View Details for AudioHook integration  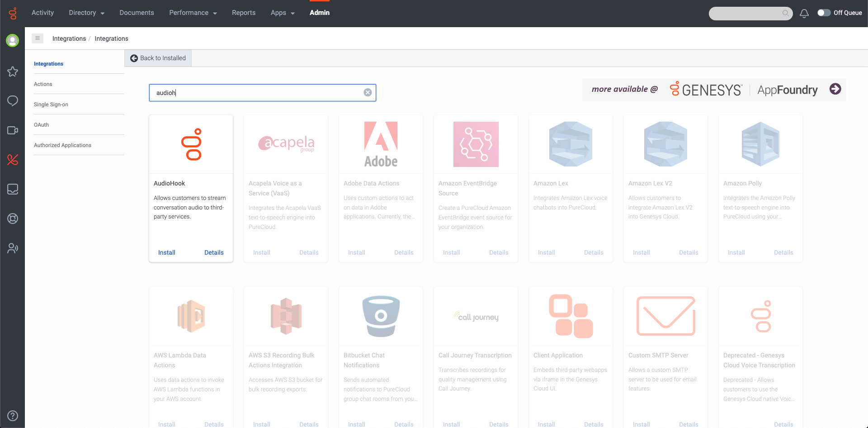pos(214,252)
